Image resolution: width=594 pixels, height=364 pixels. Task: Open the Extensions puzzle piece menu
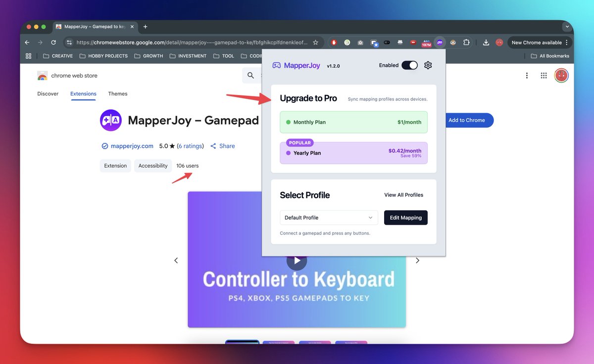(x=466, y=43)
